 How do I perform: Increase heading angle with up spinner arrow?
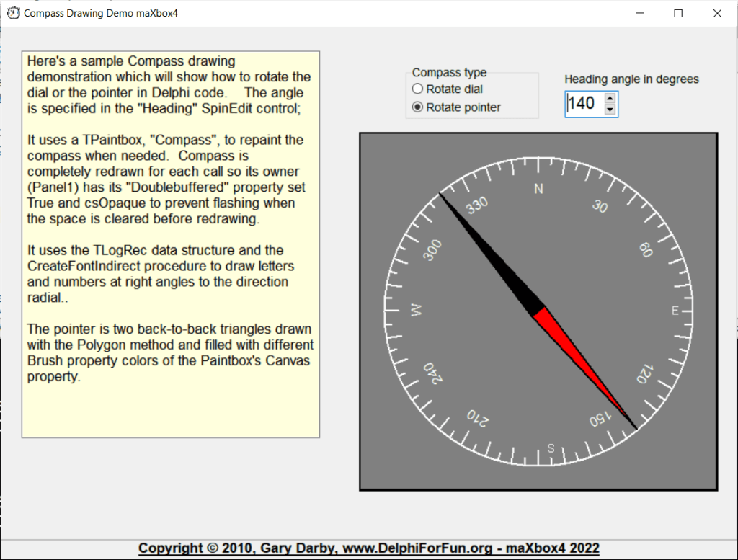tap(610, 99)
